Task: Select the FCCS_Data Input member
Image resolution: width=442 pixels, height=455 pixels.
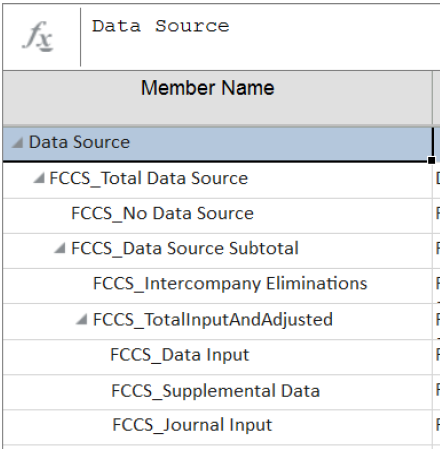Action: tap(180, 355)
